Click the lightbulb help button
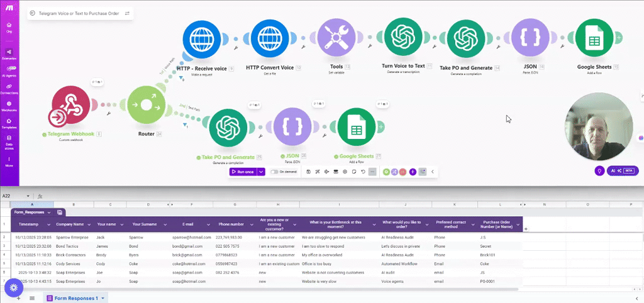The image size is (644, 303). click(x=599, y=170)
